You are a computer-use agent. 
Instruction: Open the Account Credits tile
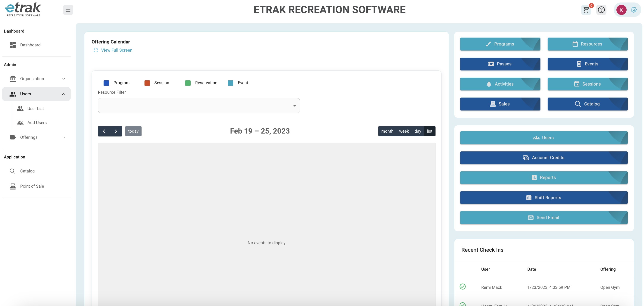pyautogui.click(x=544, y=158)
